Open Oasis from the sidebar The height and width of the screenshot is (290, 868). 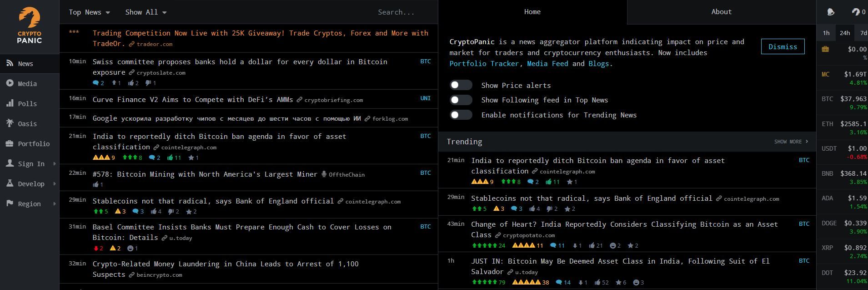click(x=30, y=124)
